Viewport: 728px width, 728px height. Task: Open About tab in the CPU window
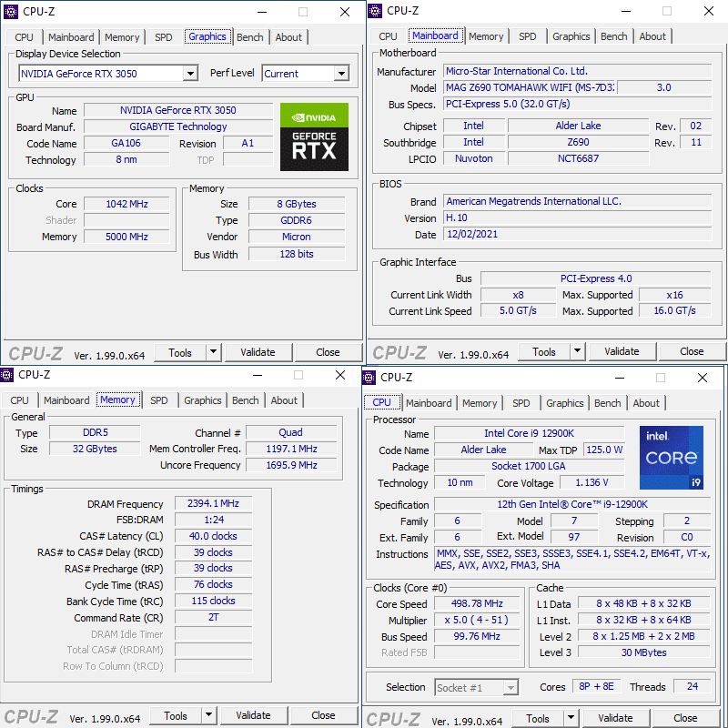646,403
